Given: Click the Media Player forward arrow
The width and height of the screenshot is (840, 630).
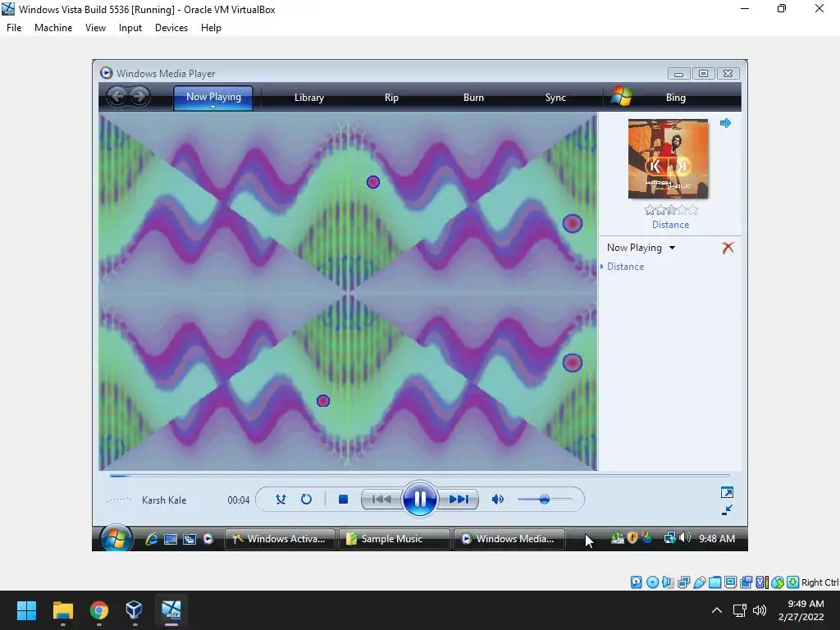Looking at the screenshot, I should (x=139, y=97).
